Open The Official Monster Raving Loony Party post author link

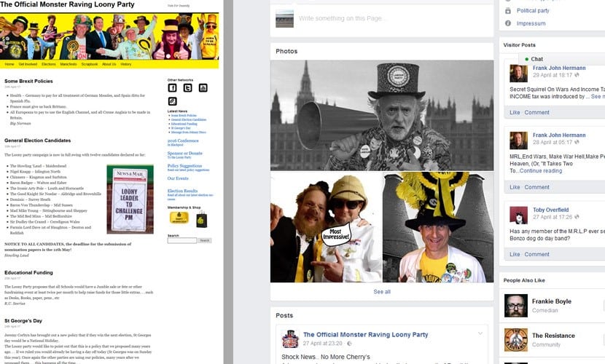tap(365, 335)
